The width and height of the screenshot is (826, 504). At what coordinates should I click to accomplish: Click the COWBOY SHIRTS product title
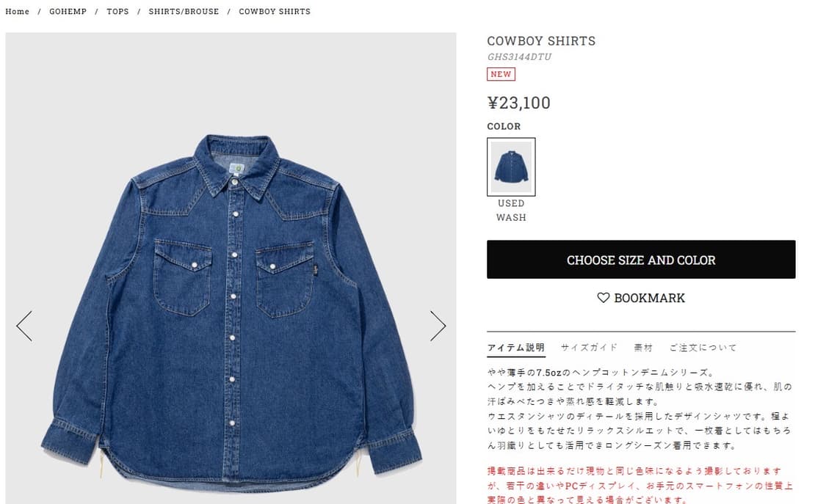(541, 41)
